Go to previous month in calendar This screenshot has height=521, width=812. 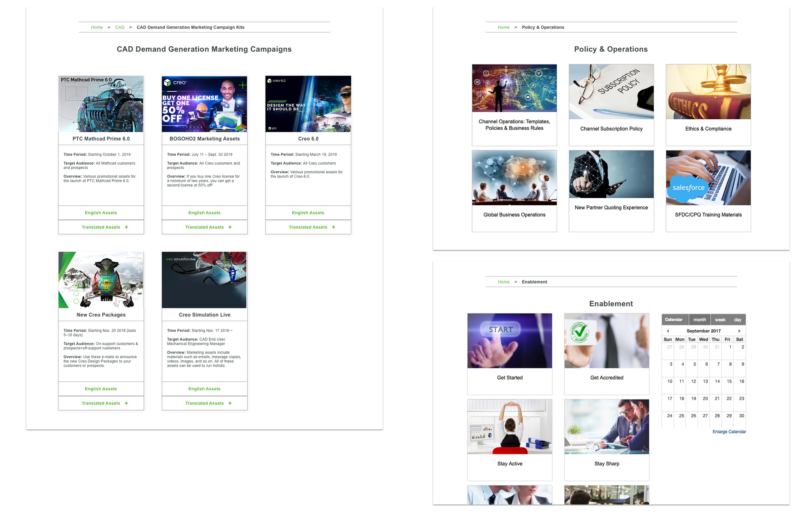point(668,331)
